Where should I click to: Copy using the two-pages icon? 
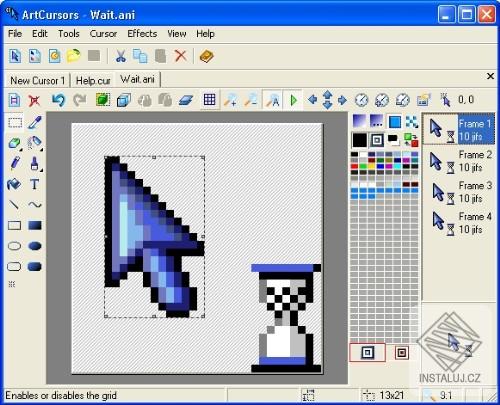(x=140, y=56)
